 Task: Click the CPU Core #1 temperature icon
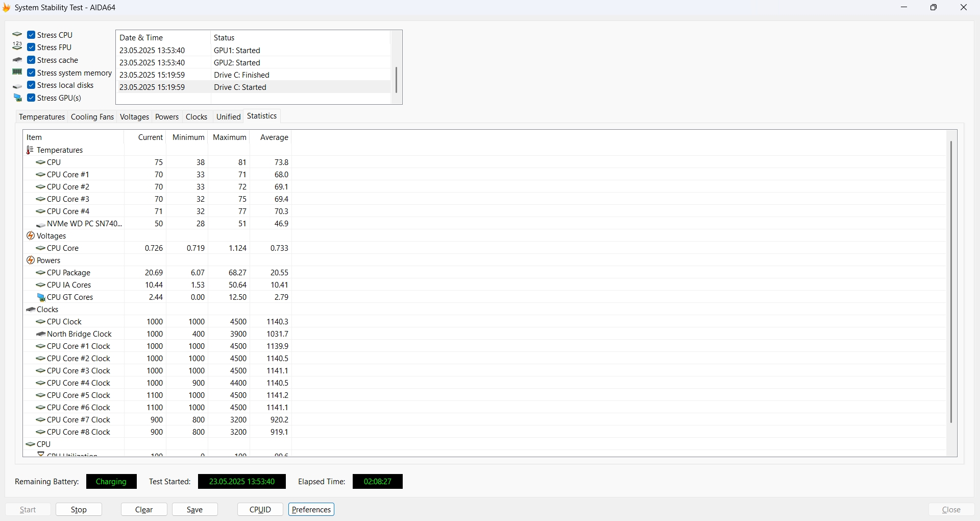41,175
